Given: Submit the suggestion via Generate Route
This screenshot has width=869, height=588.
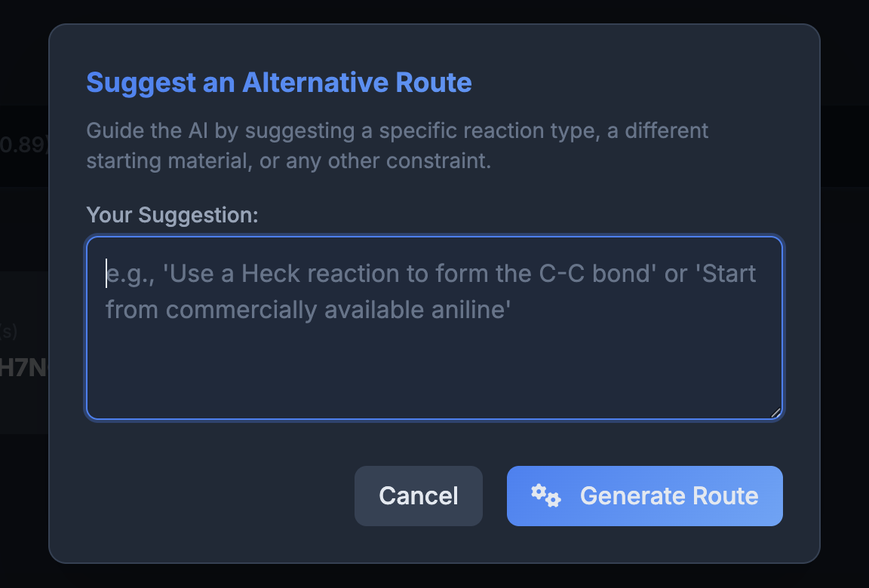Looking at the screenshot, I should coord(645,496).
